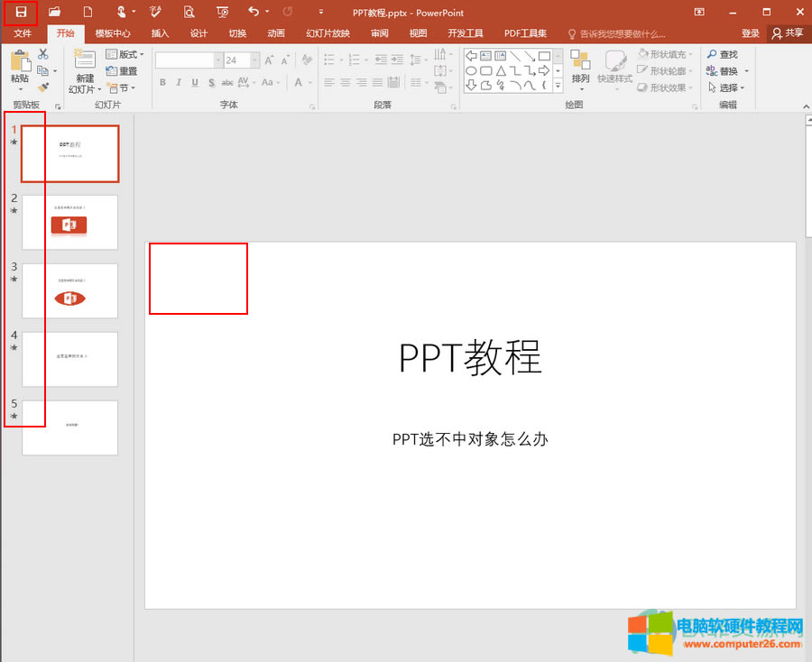Click the 登录 (Sign in) link
Viewport: 812px width, 662px height.
coord(751,33)
